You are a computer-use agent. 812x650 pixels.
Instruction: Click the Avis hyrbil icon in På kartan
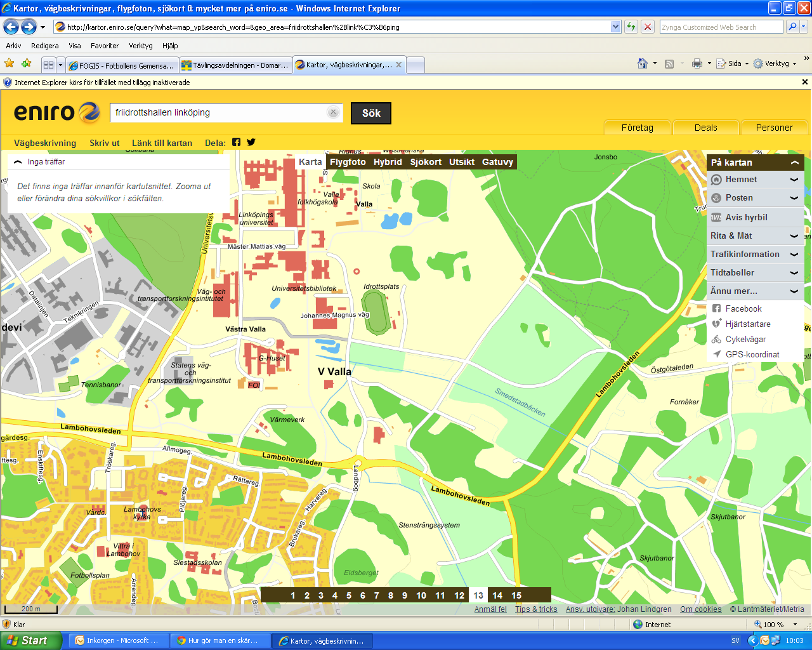coord(716,217)
